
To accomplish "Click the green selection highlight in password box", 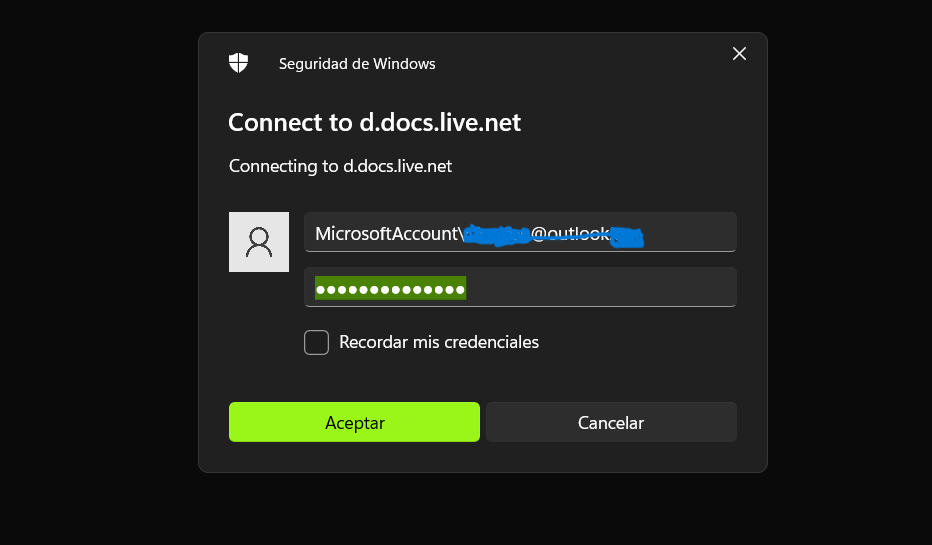I will click(x=390, y=288).
